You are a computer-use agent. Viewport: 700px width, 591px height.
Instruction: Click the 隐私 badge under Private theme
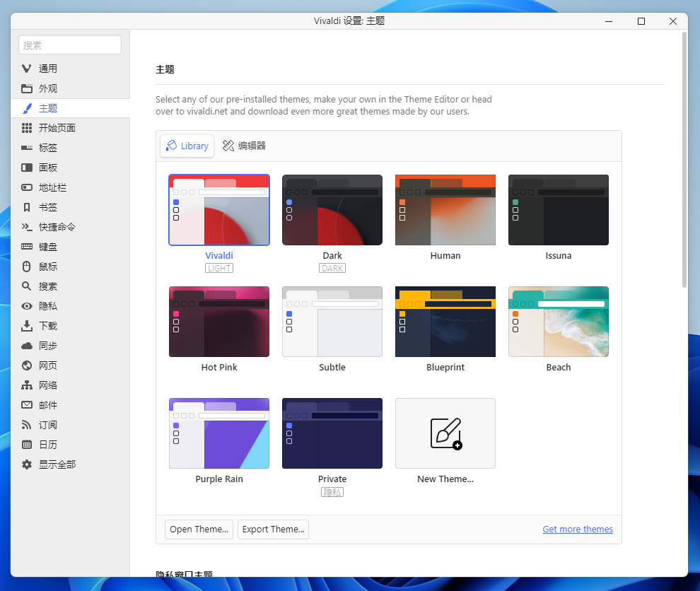(x=332, y=492)
